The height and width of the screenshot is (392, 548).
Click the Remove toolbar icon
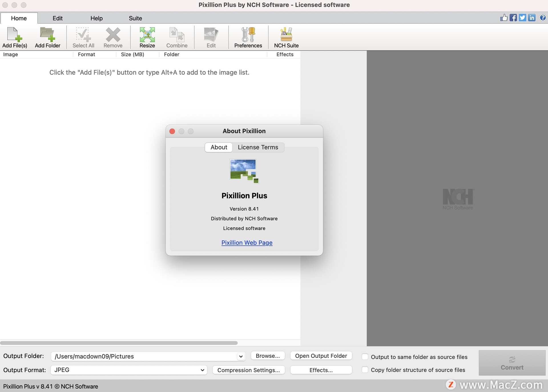[x=113, y=37]
